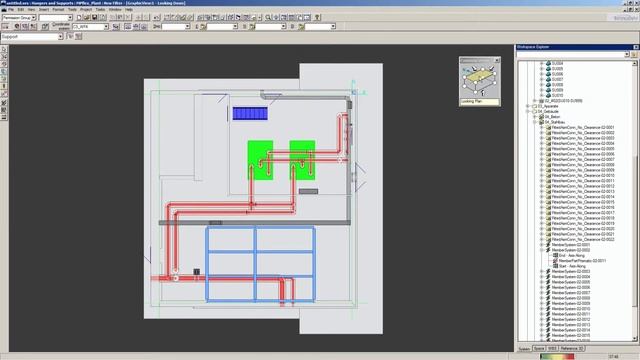
Task: Click the New document toolbar icon
Action: (x=79, y=18)
